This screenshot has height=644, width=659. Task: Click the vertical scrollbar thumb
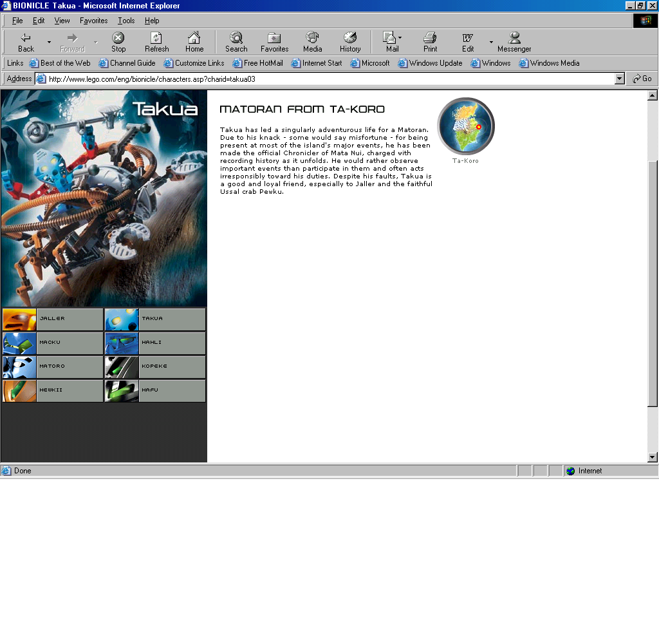[x=653, y=283]
